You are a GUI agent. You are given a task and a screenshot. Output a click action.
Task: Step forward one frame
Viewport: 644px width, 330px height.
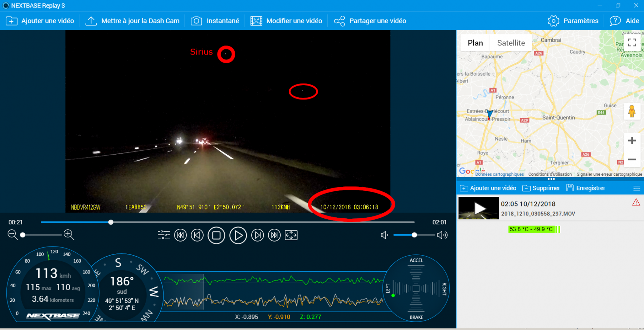(x=258, y=235)
